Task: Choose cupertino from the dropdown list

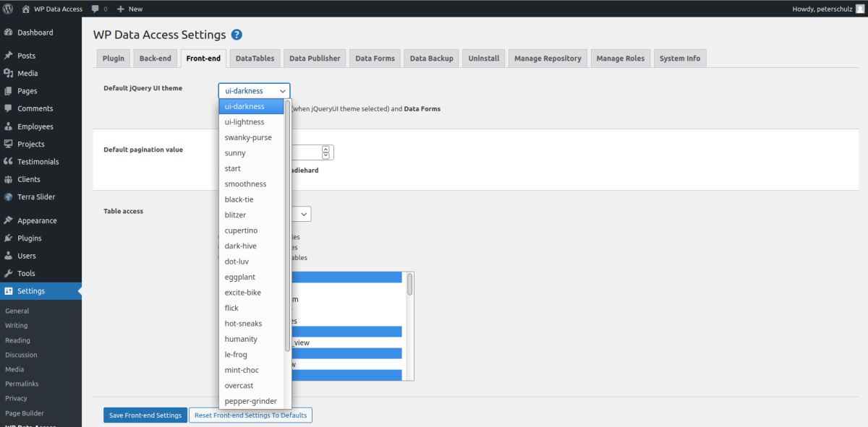Action: coord(252,230)
